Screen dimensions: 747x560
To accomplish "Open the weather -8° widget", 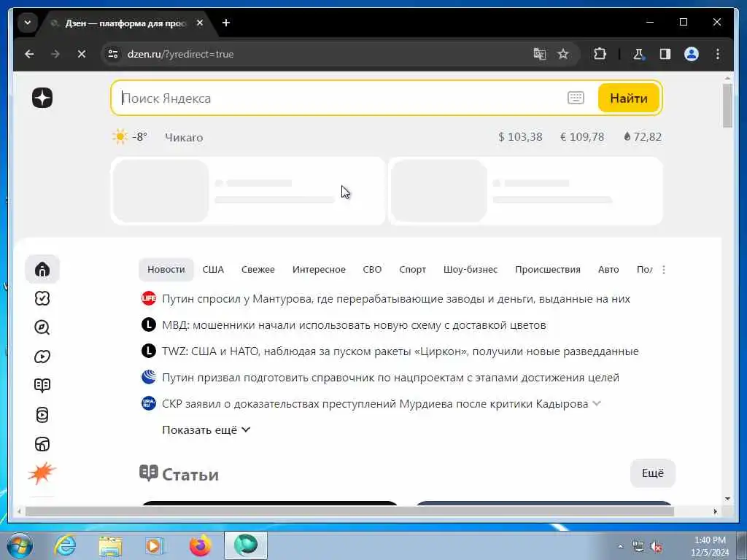I will (x=130, y=137).
